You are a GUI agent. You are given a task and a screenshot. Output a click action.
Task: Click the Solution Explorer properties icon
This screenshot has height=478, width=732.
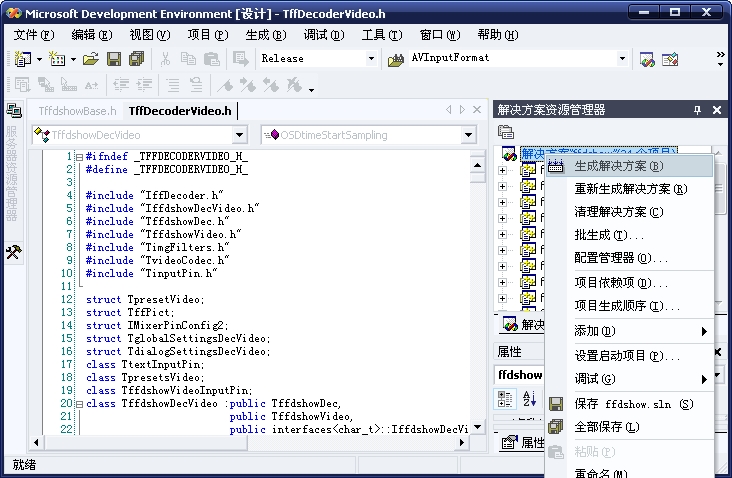coord(506,132)
